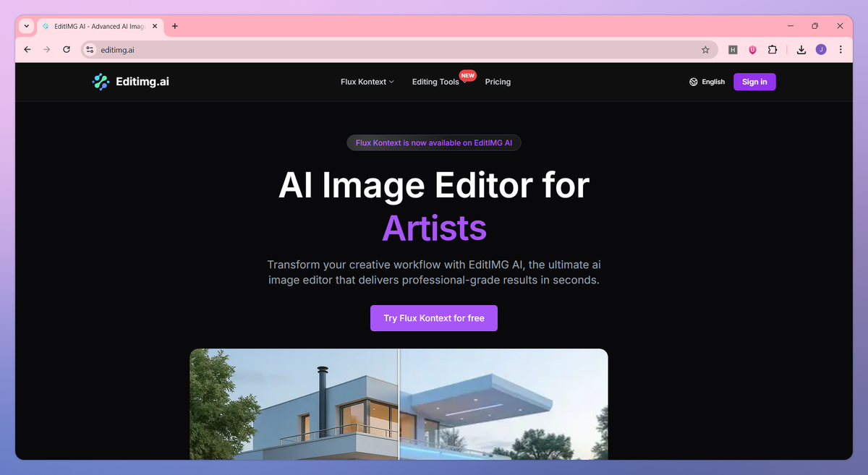The height and width of the screenshot is (475, 868).
Task: Click the Editimg.ai brand name
Action: (142, 82)
